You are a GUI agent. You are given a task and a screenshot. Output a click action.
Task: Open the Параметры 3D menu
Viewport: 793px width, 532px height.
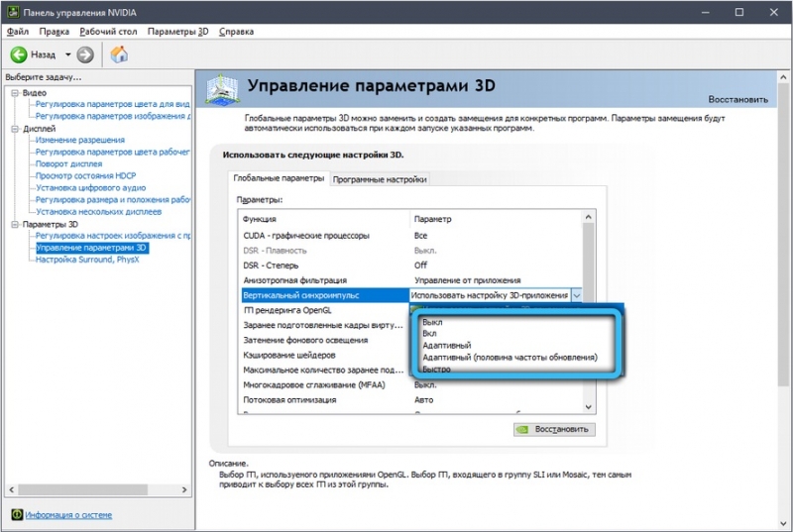(x=178, y=32)
